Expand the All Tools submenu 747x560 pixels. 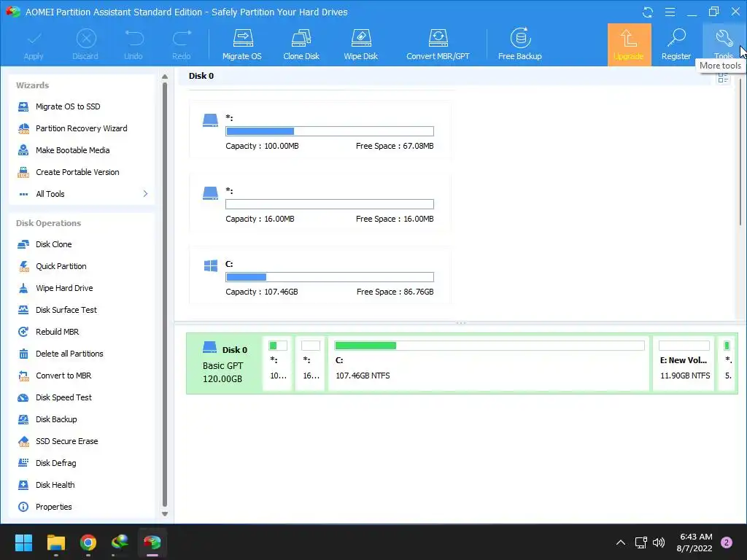coord(82,194)
